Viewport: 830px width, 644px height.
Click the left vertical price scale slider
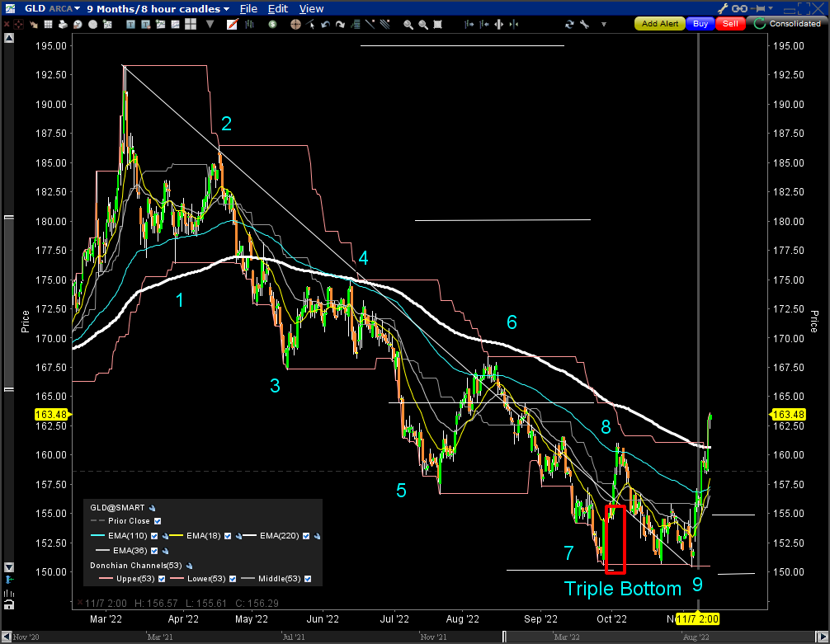click(x=8, y=303)
